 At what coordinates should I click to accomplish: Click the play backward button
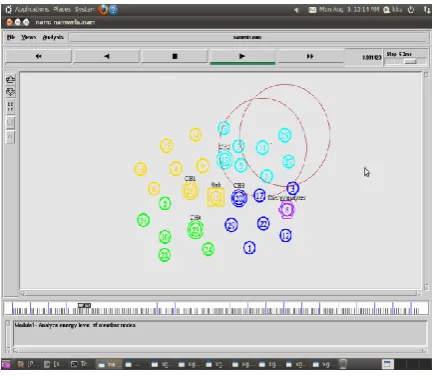(107, 56)
